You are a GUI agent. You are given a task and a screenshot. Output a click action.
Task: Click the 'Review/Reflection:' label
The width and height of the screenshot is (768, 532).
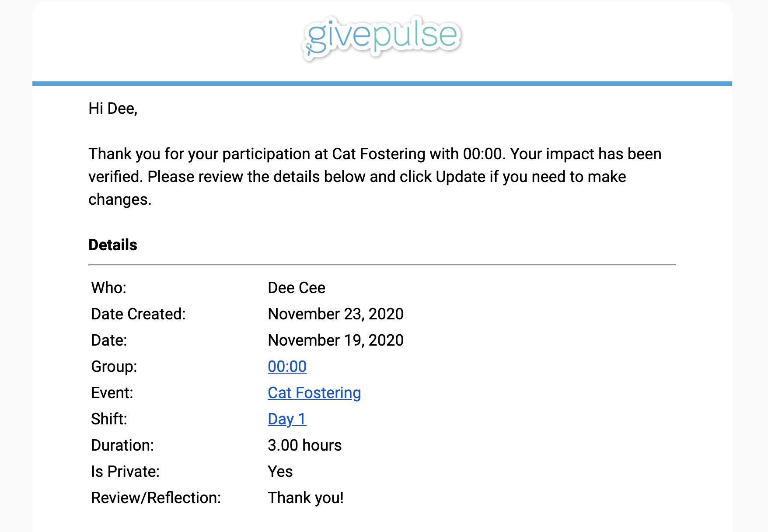pos(156,498)
